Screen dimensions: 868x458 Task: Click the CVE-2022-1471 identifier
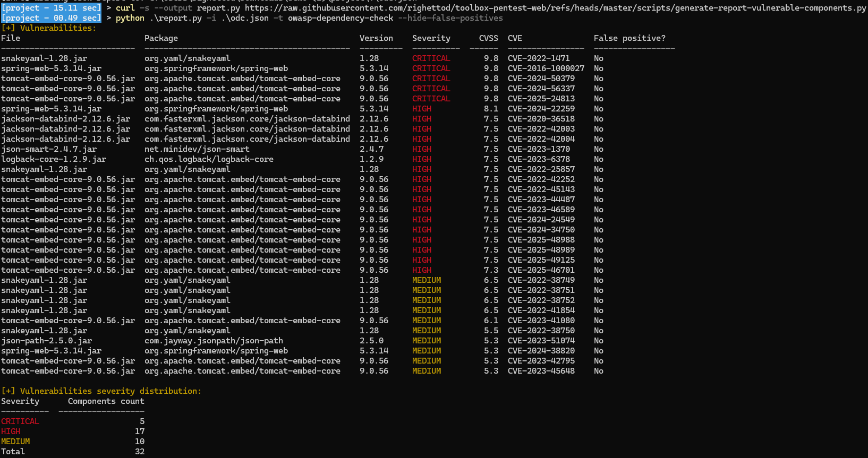[x=539, y=58]
